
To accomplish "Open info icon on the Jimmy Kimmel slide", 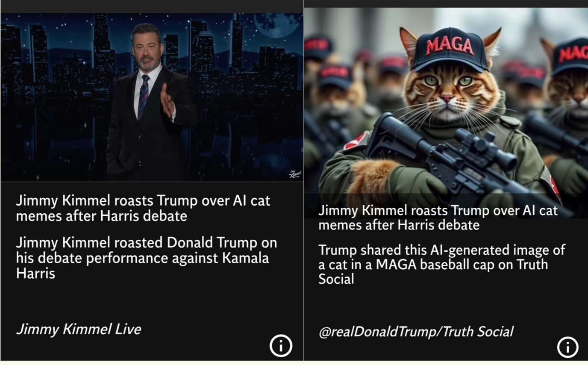I will pos(281,346).
